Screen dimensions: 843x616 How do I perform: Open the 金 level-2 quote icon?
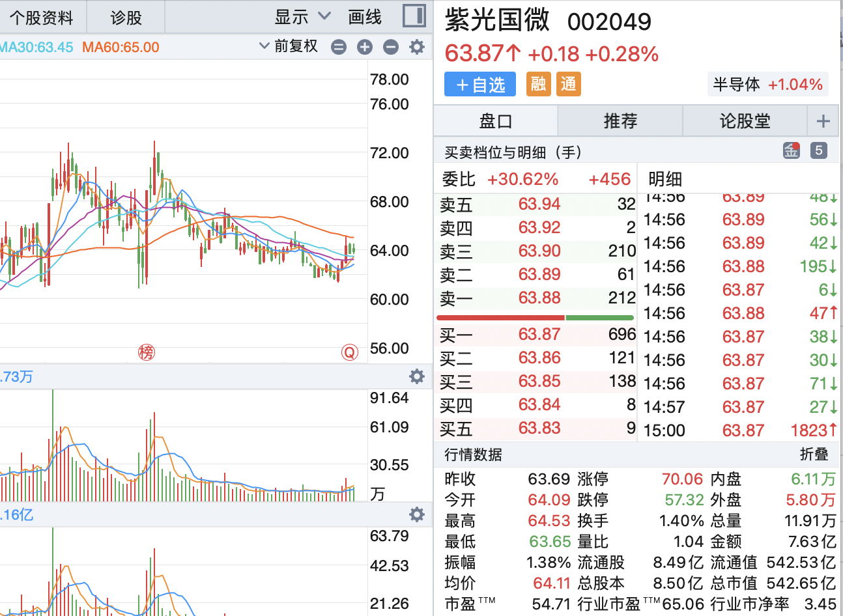tap(792, 150)
